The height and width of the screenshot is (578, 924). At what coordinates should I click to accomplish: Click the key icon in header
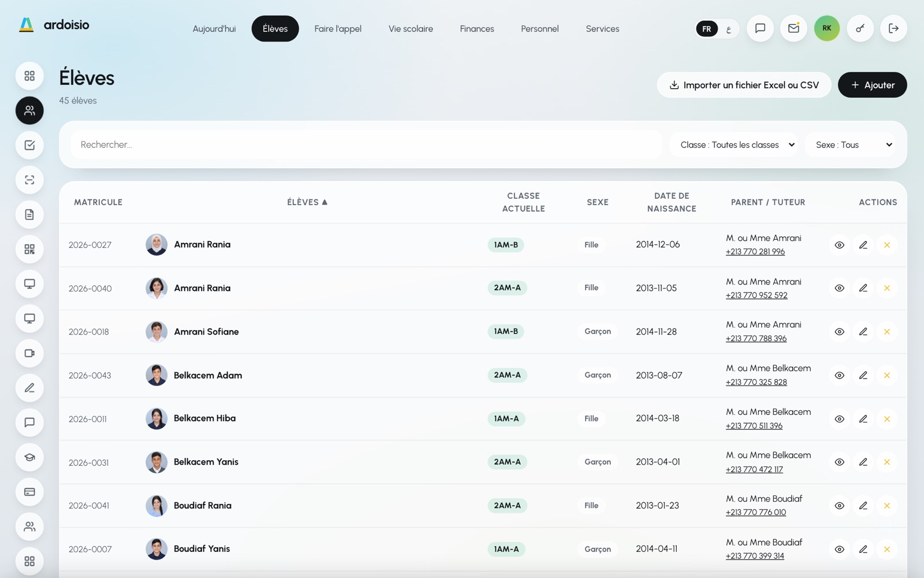[860, 28]
